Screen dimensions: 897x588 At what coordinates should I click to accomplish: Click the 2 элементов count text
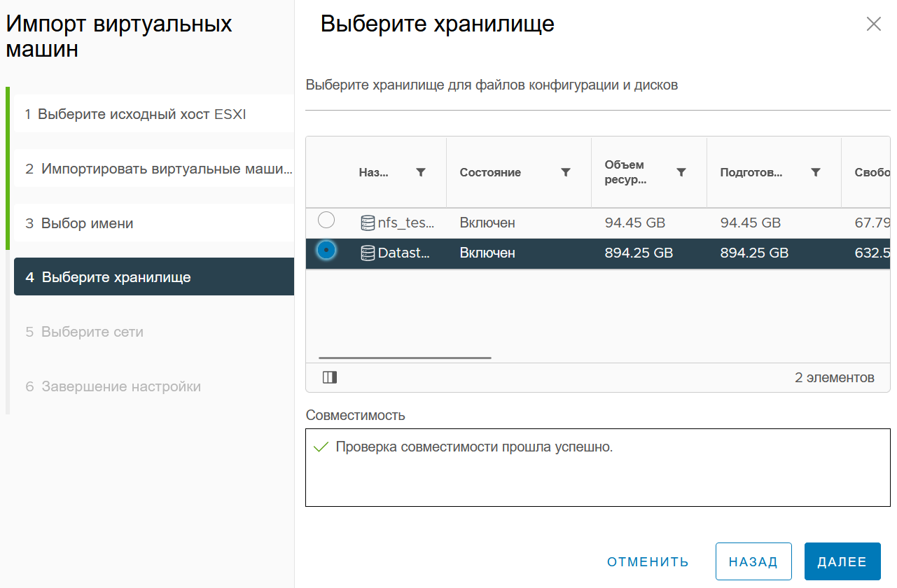835,377
